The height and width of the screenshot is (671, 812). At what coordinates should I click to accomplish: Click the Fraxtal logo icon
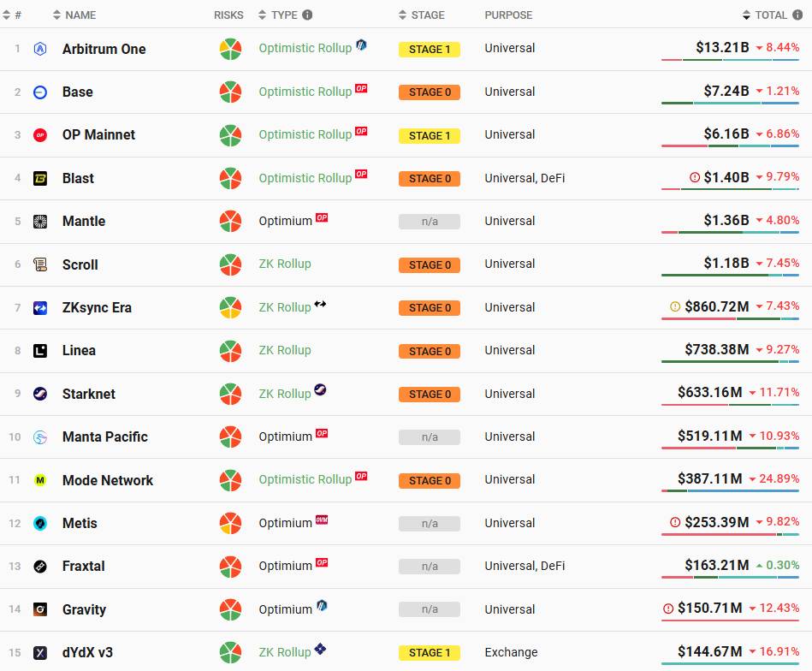[x=40, y=567]
